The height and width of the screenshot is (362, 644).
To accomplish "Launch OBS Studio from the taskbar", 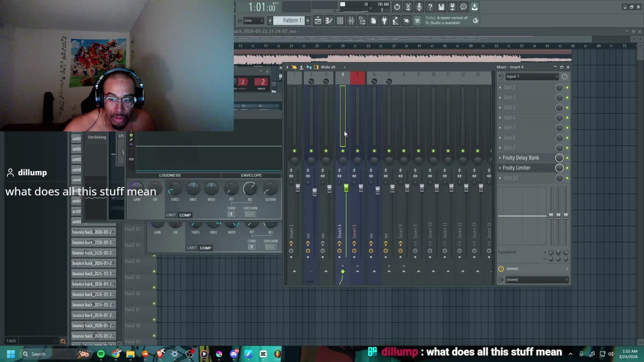I will pyautogui.click(x=189, y=354).
